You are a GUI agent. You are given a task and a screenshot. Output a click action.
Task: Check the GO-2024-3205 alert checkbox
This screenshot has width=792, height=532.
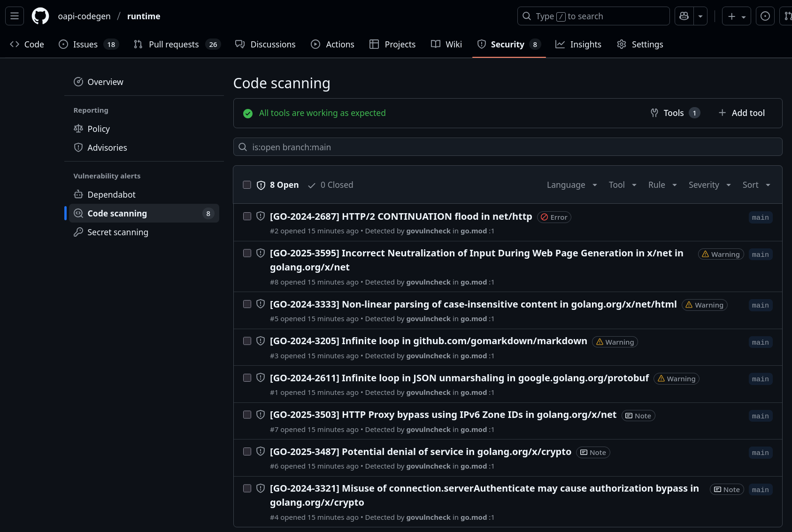(x=247, y=341)
